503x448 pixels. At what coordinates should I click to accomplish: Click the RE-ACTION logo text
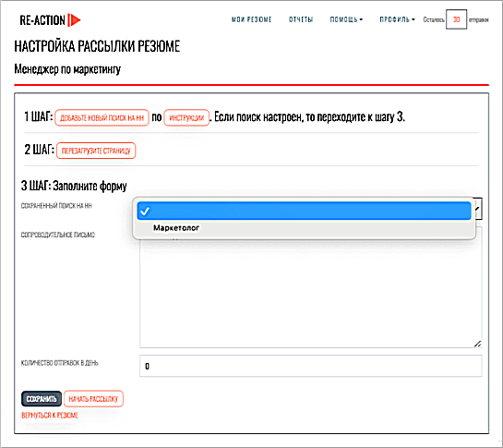(42, 20)
